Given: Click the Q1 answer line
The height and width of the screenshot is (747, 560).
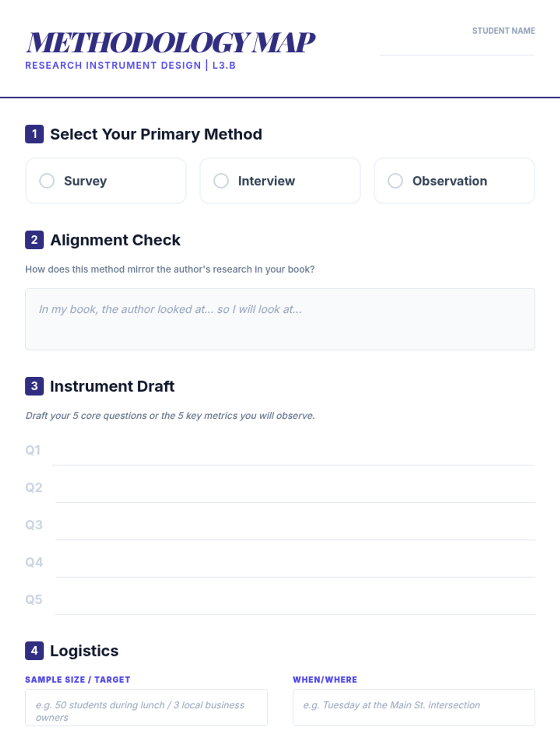Looking at the screenshot, I should click(293, 454).
